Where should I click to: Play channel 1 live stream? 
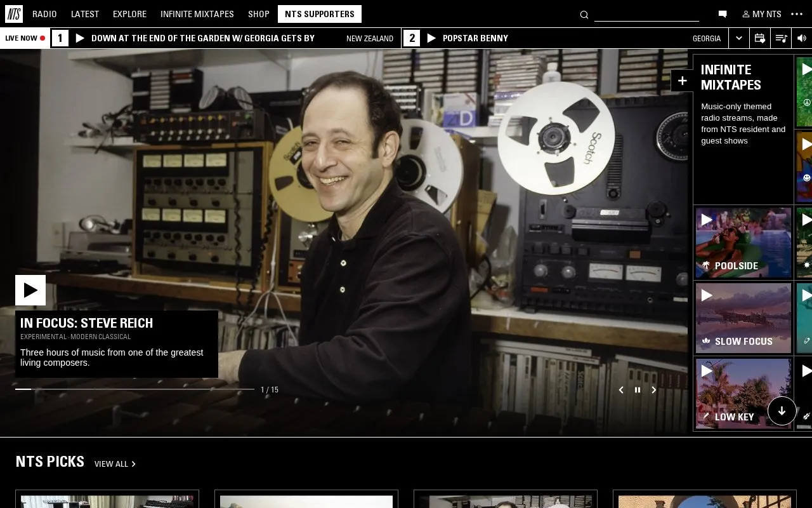tap(80, 38)
